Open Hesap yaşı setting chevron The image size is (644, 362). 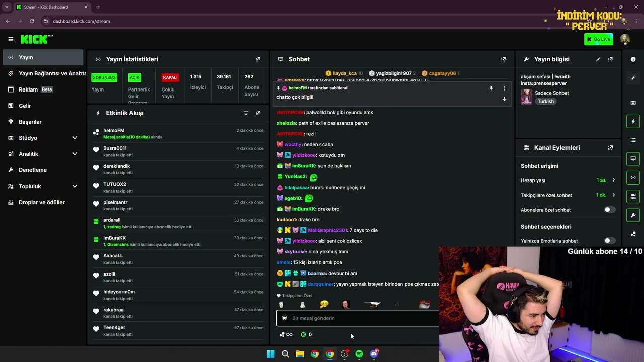613,180
